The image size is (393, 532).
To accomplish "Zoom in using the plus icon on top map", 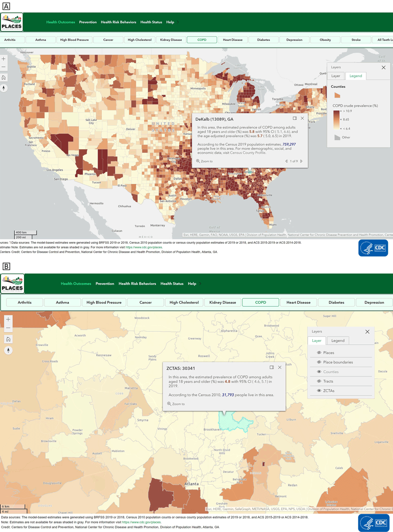I will (4, 58).
